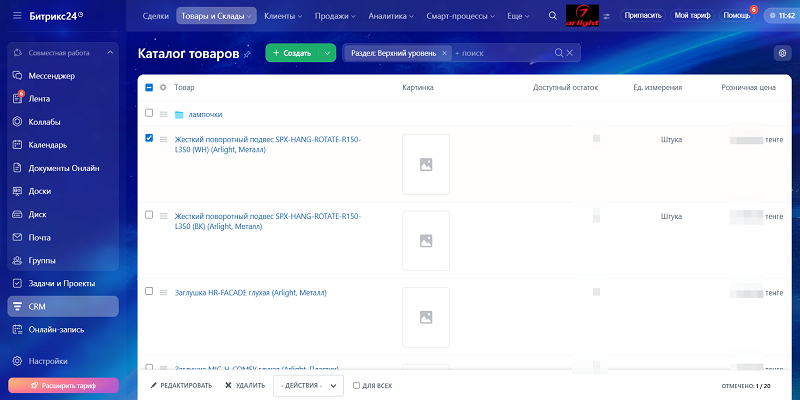
Task: Enable the Для всех checkbox
Action: click(x=357, y=385)
